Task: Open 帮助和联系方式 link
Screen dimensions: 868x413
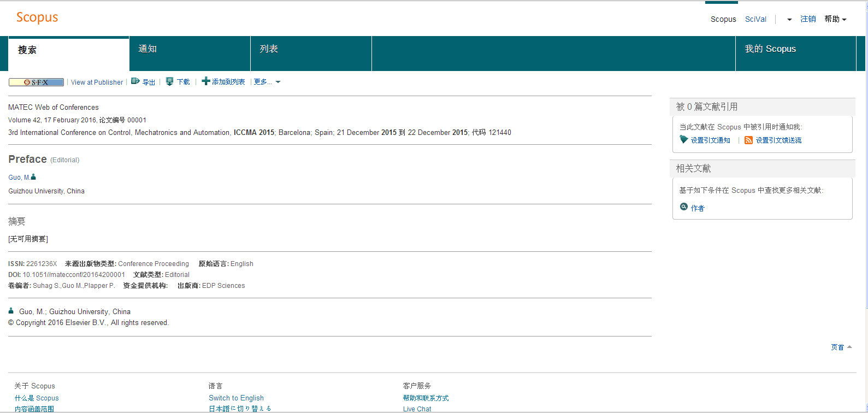Action: click(426, 398)
